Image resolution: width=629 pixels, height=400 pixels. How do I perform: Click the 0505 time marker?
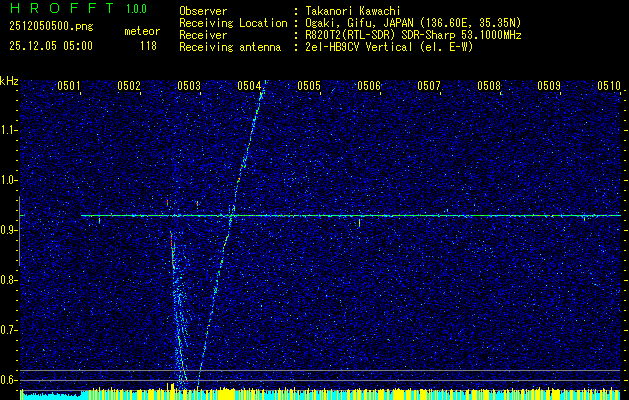pyautogui.click(x=309, y=85)
